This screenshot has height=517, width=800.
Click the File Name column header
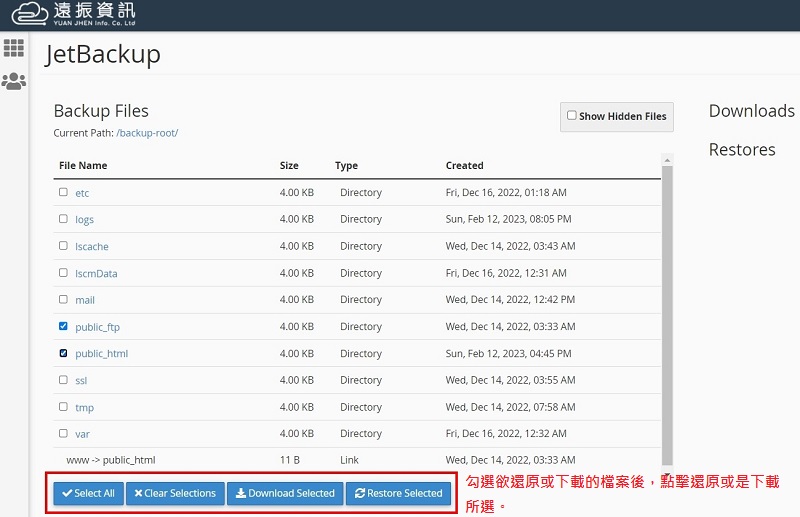pos(83,165)
